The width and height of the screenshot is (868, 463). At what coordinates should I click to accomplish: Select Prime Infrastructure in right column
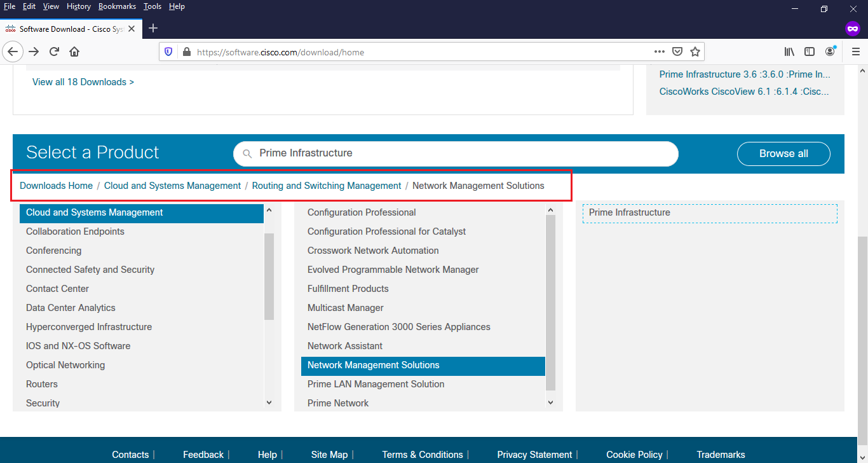(x=710, y=213)
